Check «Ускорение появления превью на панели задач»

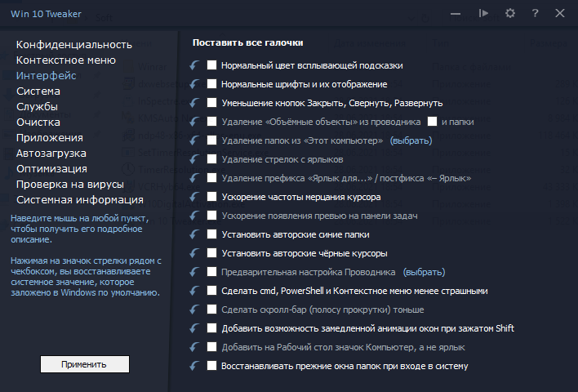pyautogui.click(x=211, y=216)
